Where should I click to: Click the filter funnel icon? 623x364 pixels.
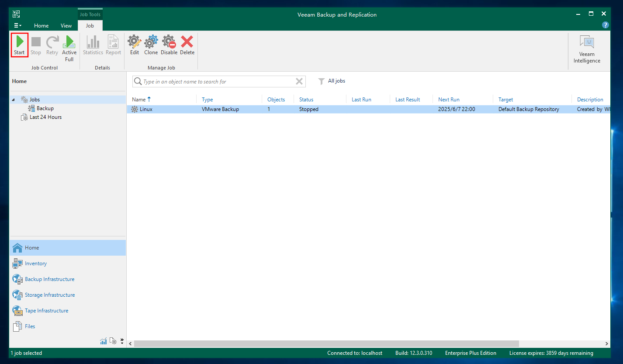click(322, 81)
